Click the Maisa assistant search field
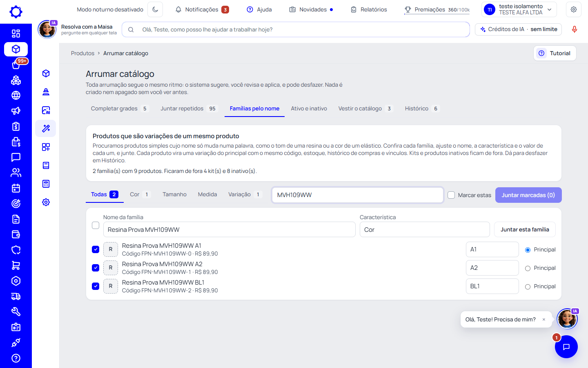The width and height of the screenshot is (588, 368). [296, 29]
